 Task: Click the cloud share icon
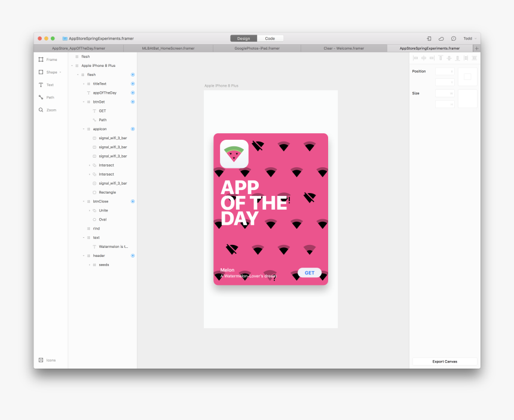[441, 39]
